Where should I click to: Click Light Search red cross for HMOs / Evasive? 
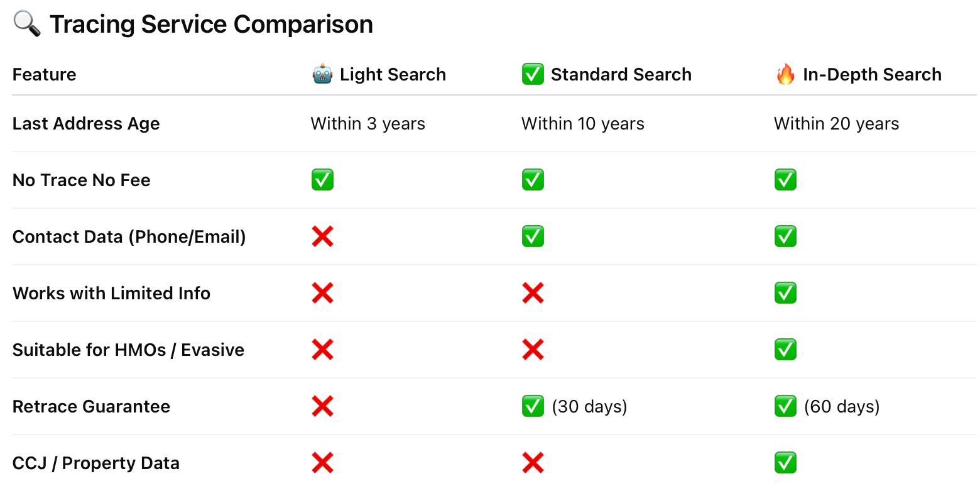click(x=322, y=350)
